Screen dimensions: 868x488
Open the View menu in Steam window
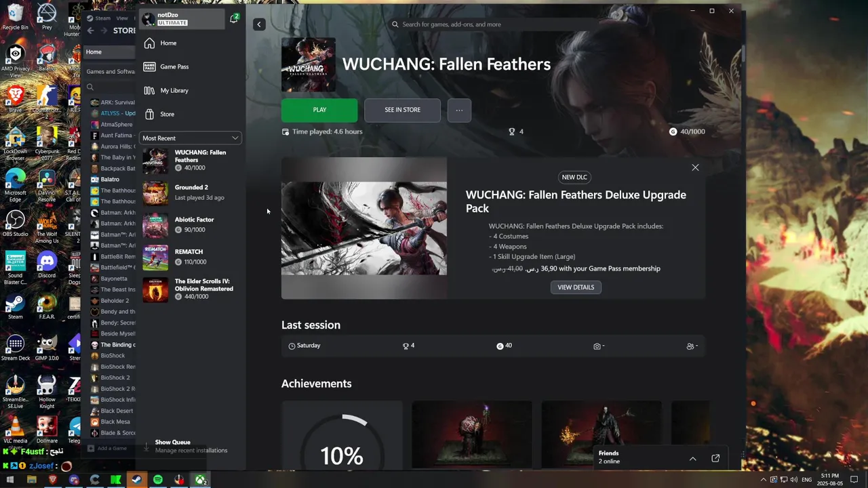pos(122,18)
